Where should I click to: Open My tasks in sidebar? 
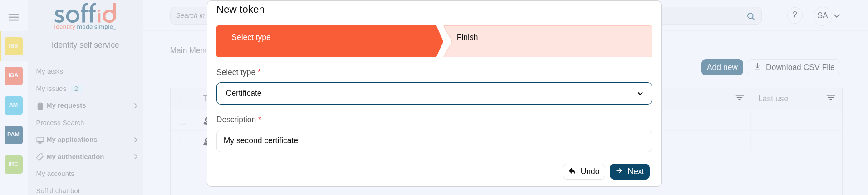click(49, 71)
